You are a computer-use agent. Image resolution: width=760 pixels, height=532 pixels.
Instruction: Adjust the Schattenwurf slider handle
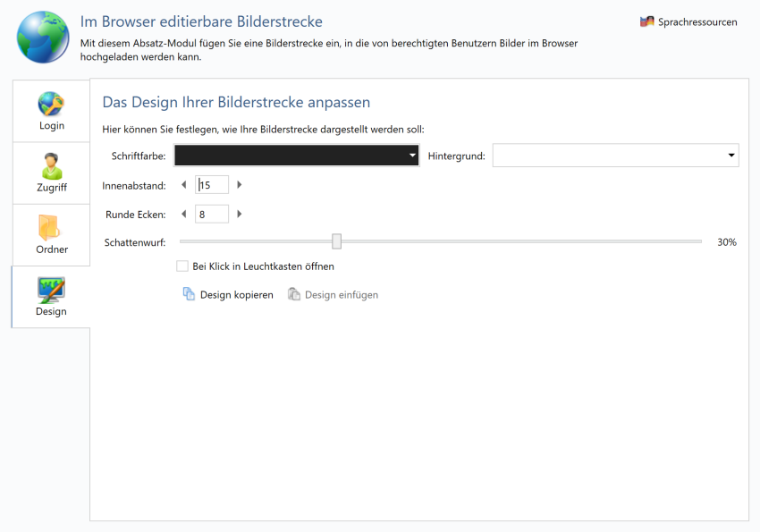337,241
